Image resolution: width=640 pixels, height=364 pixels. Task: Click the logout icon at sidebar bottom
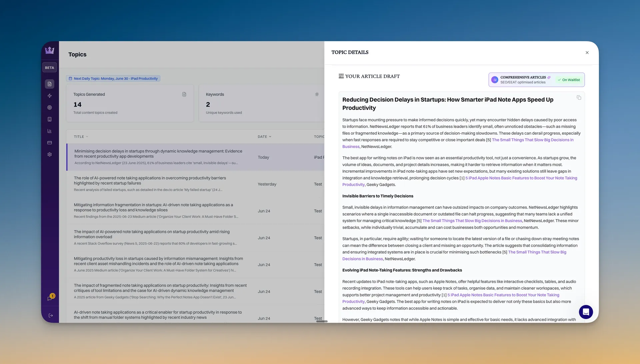pyautogui.click(x=51, y=316)
